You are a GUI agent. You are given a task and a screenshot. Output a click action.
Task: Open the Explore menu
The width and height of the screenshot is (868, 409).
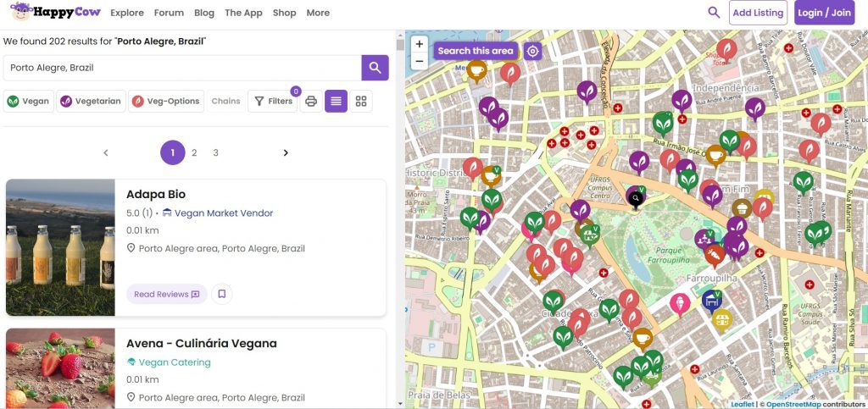[x=127, y=13]
